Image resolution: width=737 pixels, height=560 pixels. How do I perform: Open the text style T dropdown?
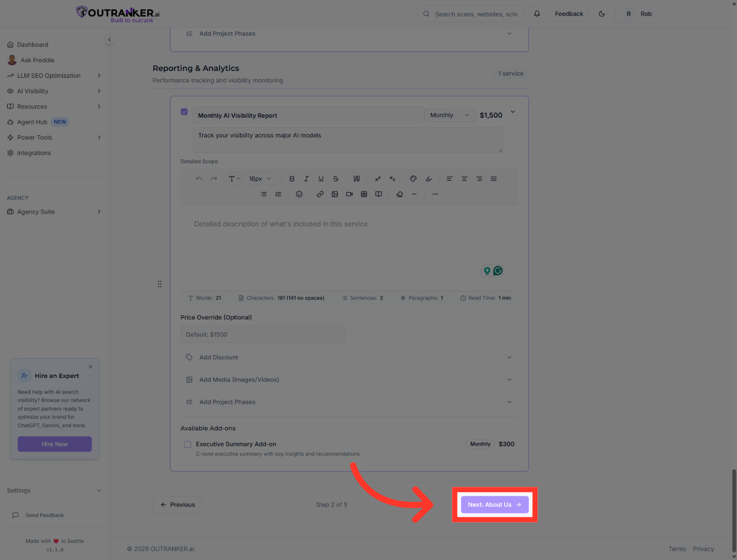click(234, 179)
